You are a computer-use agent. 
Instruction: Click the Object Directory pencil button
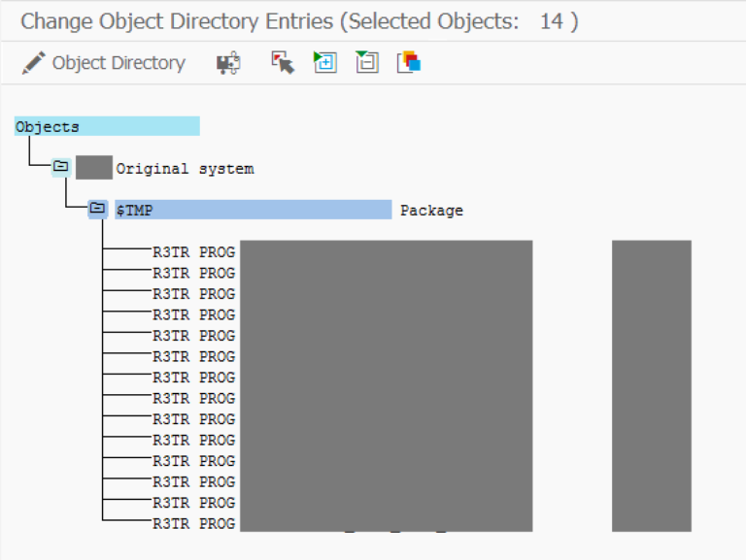(x=103, y=63)
